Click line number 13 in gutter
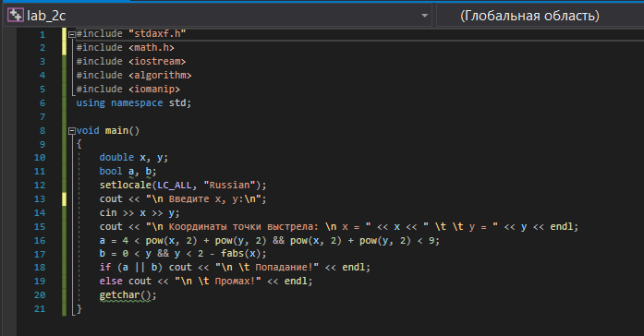Viewport: 644px width, 336px height. (x=40, y=199)
